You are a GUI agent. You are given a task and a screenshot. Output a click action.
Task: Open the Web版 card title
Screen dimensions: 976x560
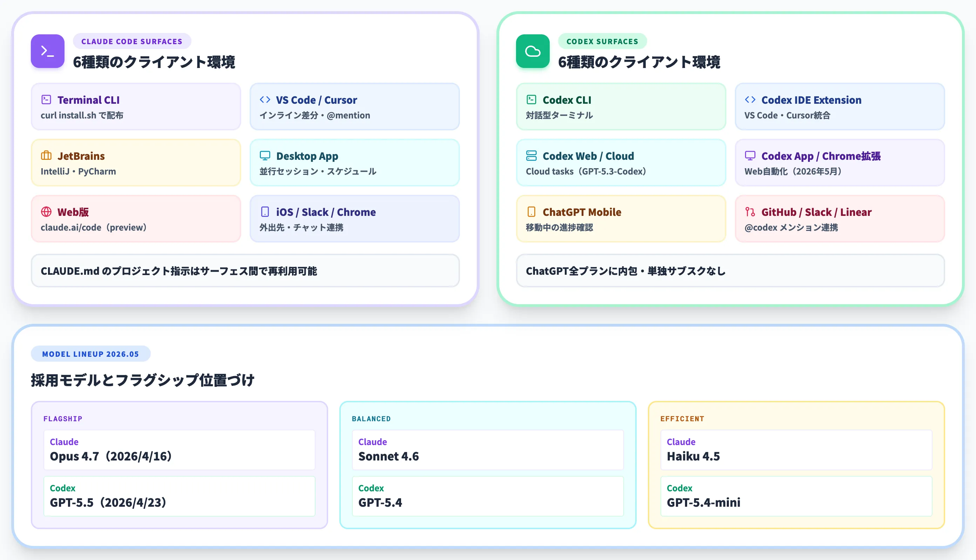click(x=73, y=212)
